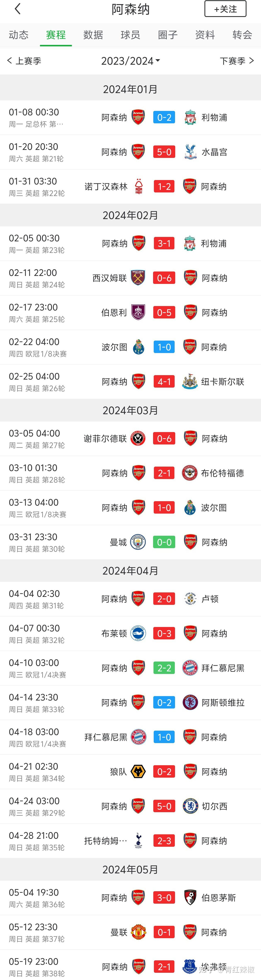Screen dimensions: 261x980
Task: Click West Ham United crest icon
Action: click(x=138, y=278)
